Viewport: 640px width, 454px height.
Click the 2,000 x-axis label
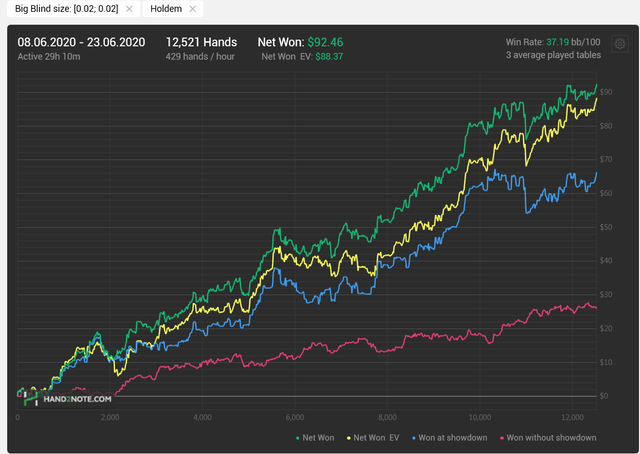click(110, 417)
